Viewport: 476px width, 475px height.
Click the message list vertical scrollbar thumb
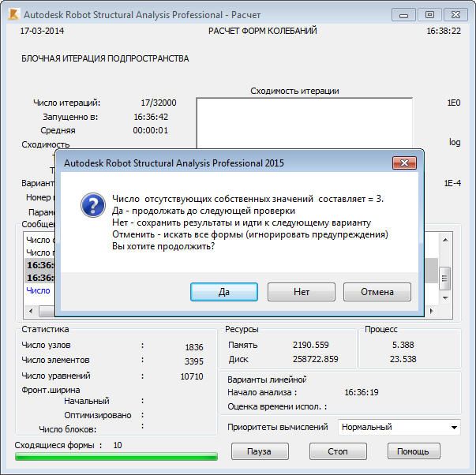[x=445, y=278]
